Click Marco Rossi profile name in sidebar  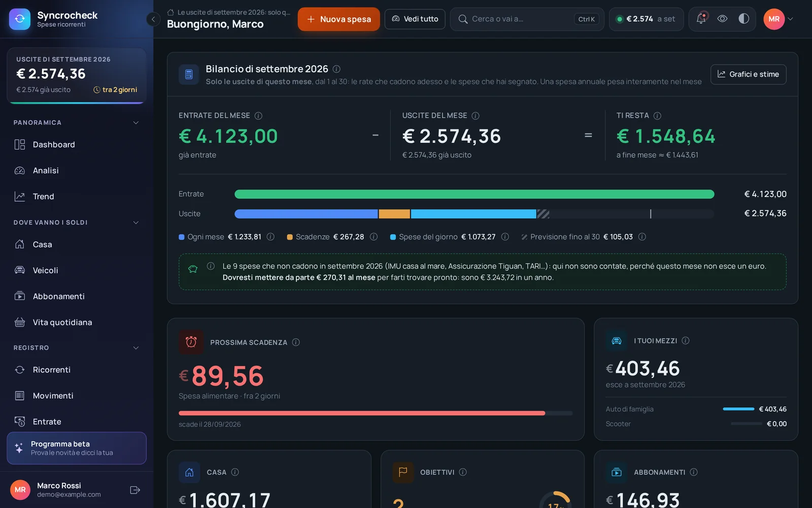tap(59, 486)
